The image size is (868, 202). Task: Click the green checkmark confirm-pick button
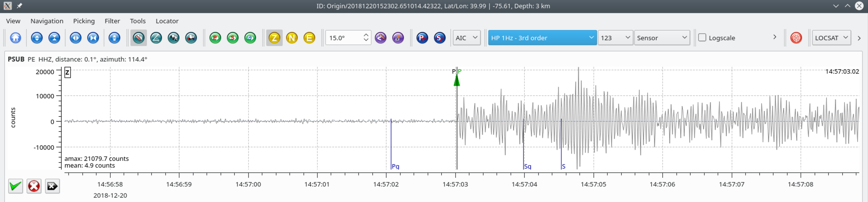[x=16, y=186]
